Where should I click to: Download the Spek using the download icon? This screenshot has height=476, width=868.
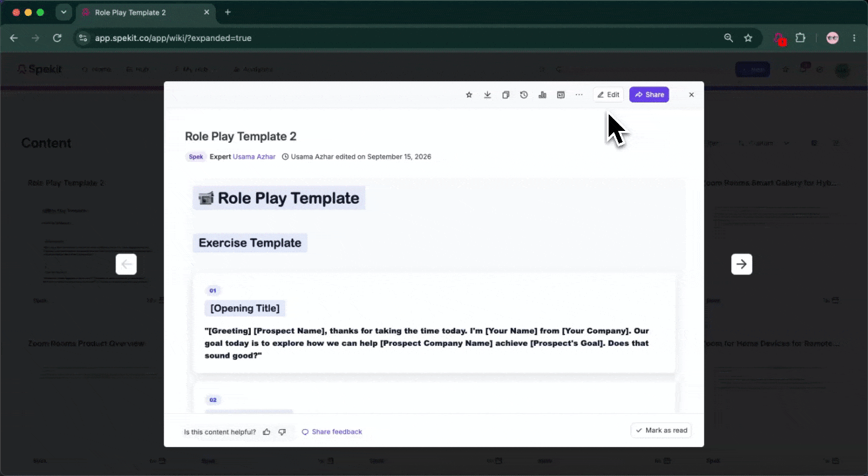[x=488, y=95]
